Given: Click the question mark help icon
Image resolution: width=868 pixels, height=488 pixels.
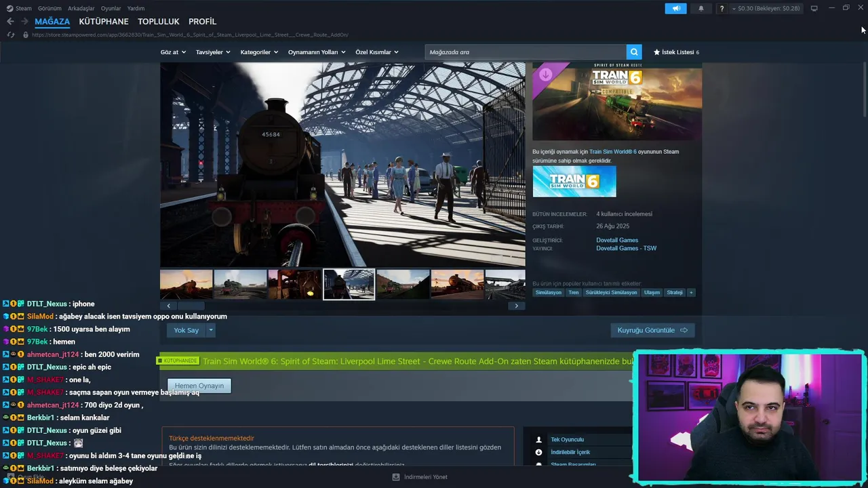Looking at the screenshot, I should click(722, 8).
